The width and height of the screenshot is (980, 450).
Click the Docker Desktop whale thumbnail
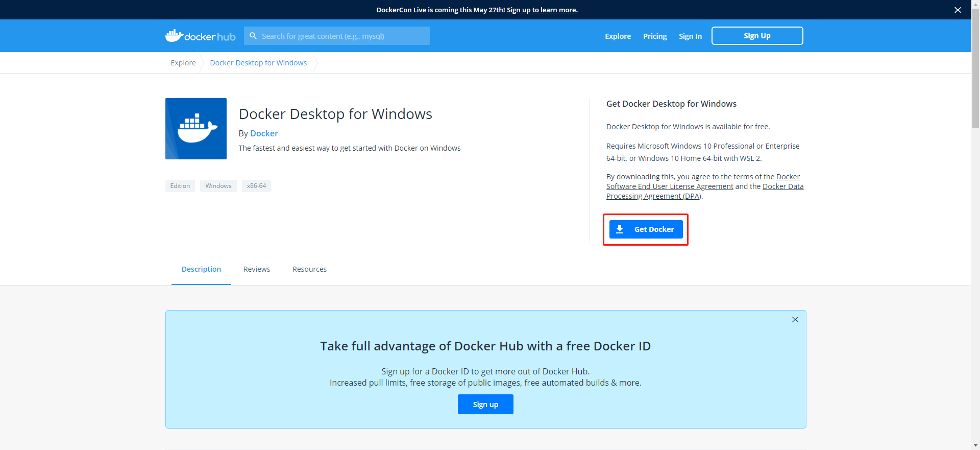point(196,129)
